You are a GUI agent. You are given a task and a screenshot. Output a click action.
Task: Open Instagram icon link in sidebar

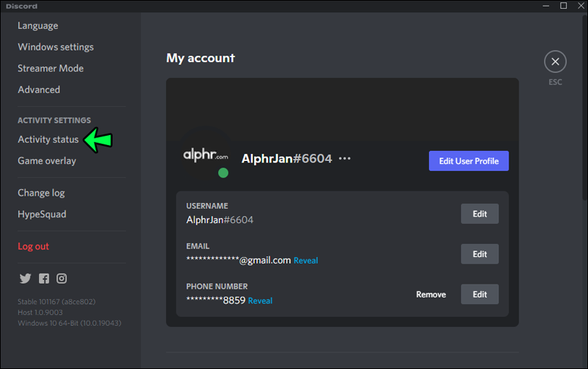coord(61,278)
